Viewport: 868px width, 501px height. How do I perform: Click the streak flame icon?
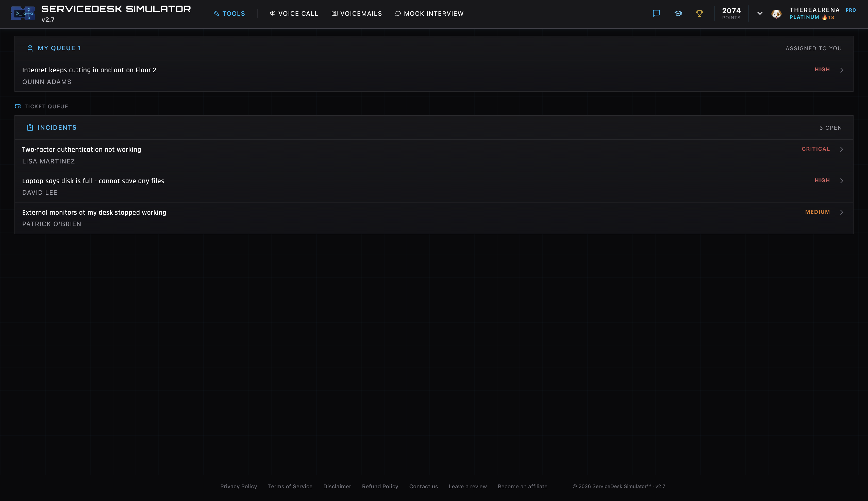click(824, 17)
